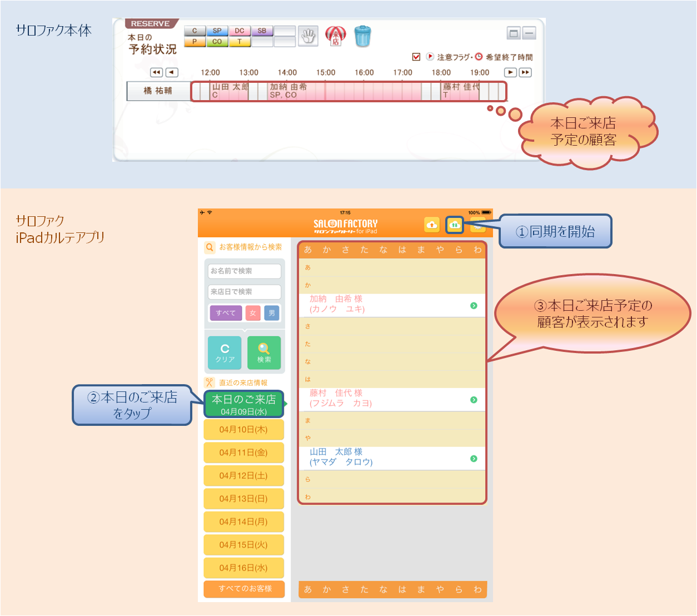Image resolution: width=697 pixels, height=616 pixels.
Task: Tap the すべてのお客様 button
Action: tap(245, 589)
